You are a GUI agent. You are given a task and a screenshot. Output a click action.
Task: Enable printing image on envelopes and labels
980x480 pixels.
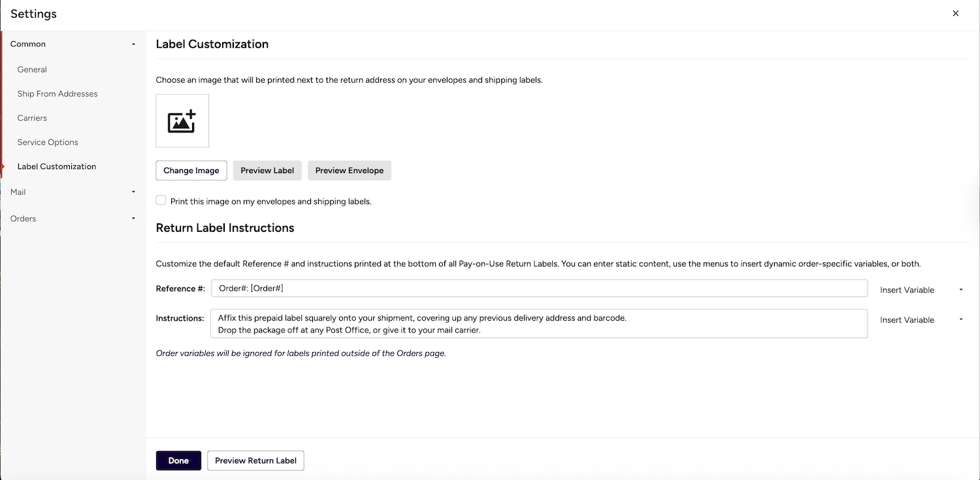pyautogui.click(x=161, y=200)
